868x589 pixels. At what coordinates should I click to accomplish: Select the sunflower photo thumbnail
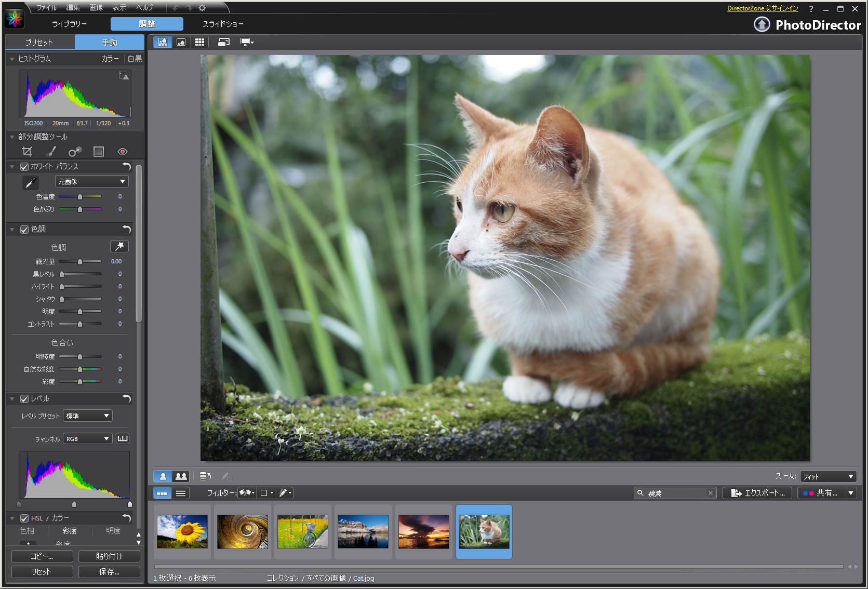point(182,531)
